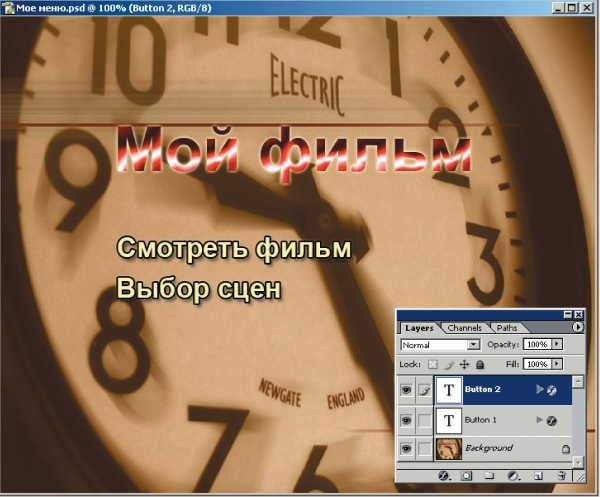Select the Button 2 layer name
600x497 pixels.
482,389
